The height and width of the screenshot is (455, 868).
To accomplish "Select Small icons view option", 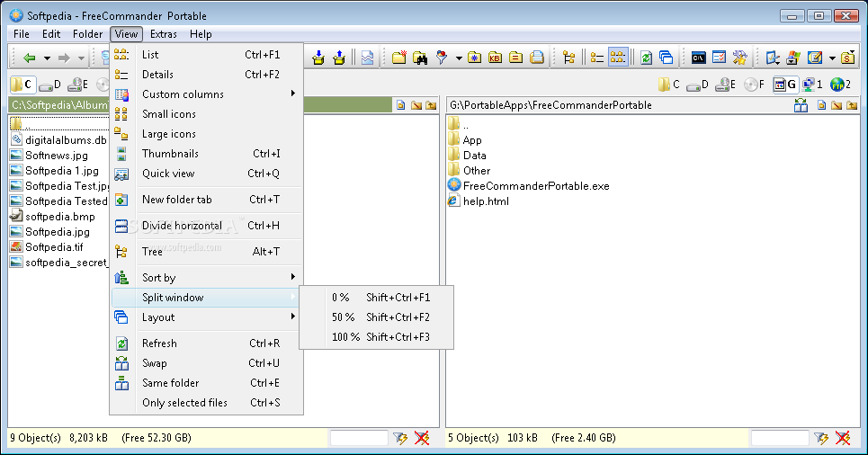I will tap(207, 114).
